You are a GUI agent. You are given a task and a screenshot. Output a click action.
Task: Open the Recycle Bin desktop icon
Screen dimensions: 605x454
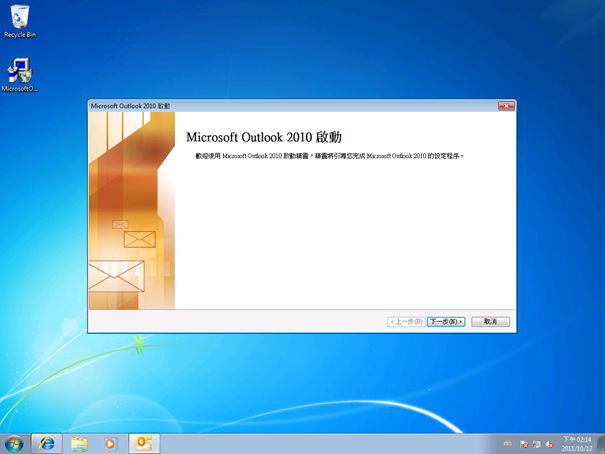tap(19, 22)
